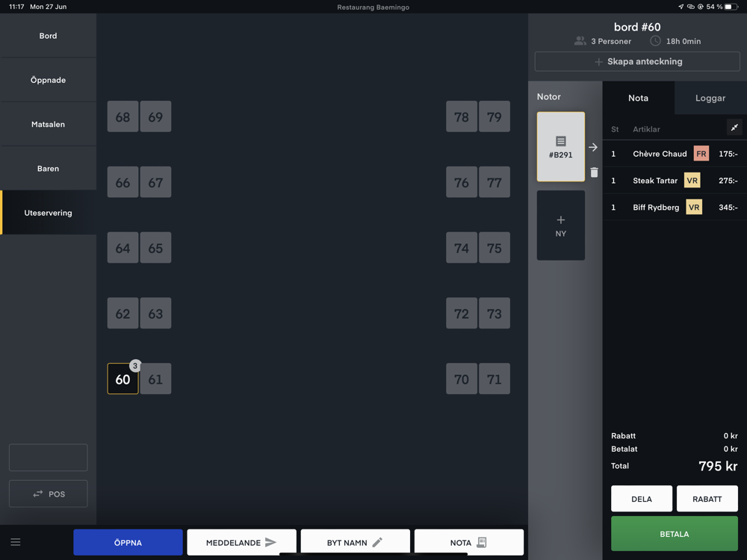The height and width of the screenshot is (560, 747).
Task: Click the arrow icon next to note #B291
Action: tap(592, 147)
